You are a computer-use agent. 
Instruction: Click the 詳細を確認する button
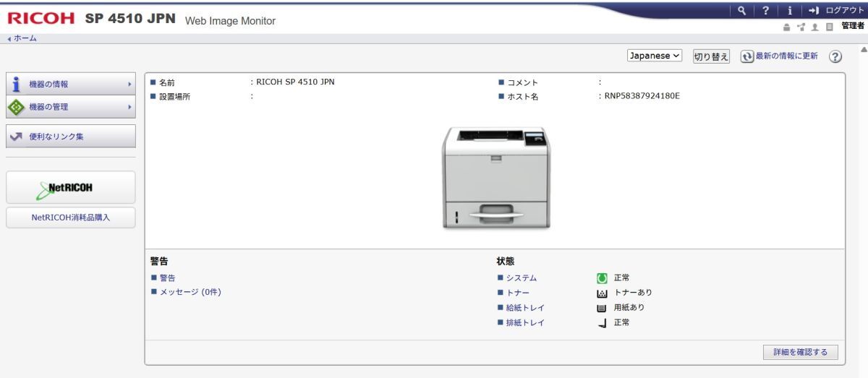(801, 352)
